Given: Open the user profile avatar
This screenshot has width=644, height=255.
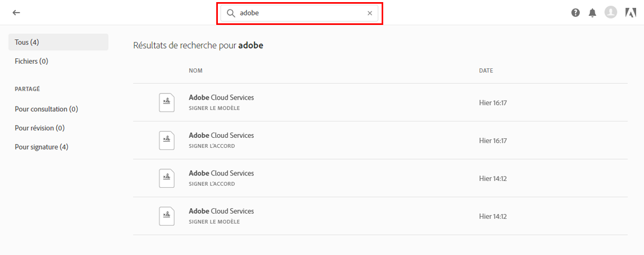Looking at the screenshot, I should [611, 12].
